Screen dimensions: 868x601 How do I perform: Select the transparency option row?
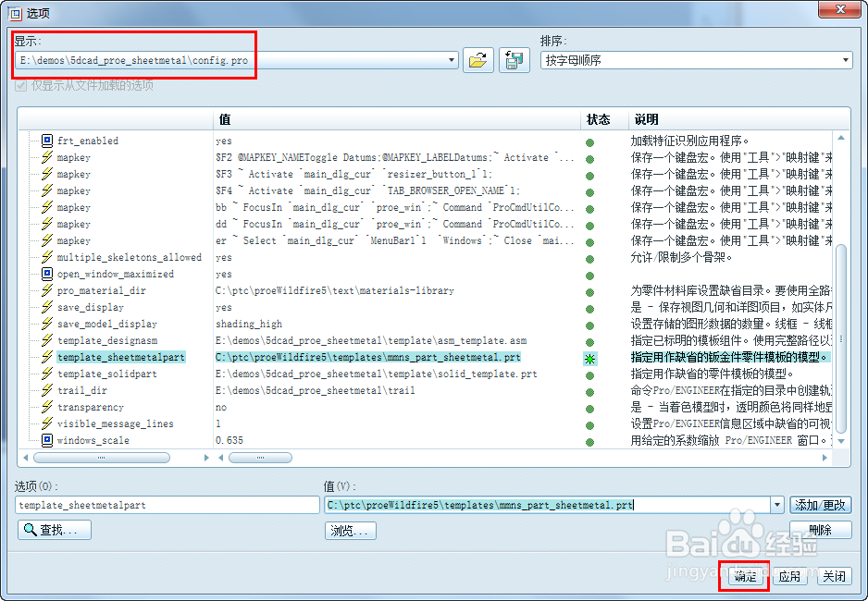pyautogui.click(x=91, y=407)
